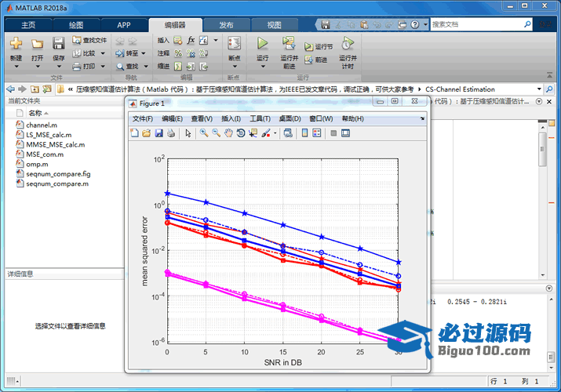Click the Link Plot icon in Figure toolbar
The width and height of the screenshot is (561, 392).
click(288, 133)
